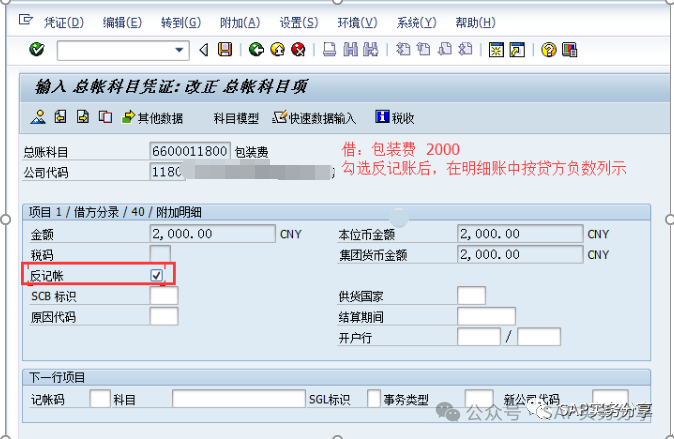Click the 记帐码 field in next line item
Image resolution: width=674 pixels, height=439 pixels.
tap(100, 399)
